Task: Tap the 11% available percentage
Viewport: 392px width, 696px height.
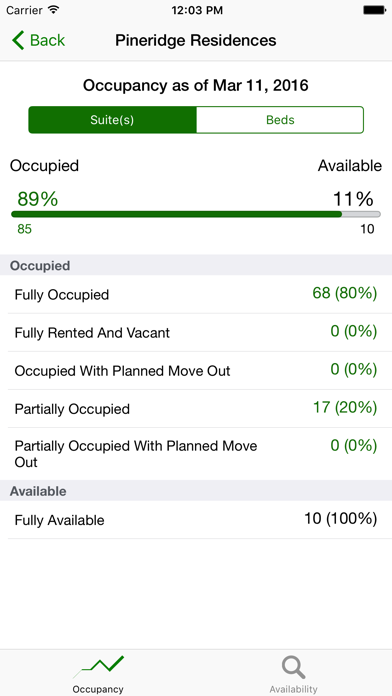Action: (353, 199)
